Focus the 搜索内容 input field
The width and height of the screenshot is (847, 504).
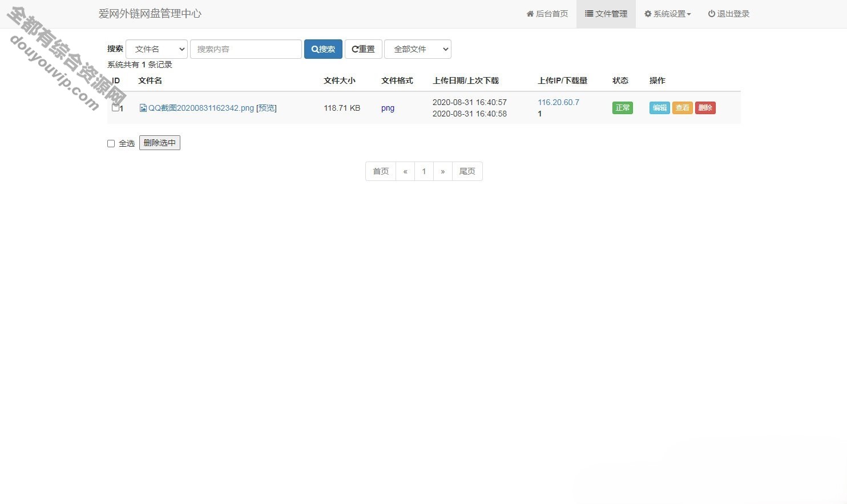point(245,49)
